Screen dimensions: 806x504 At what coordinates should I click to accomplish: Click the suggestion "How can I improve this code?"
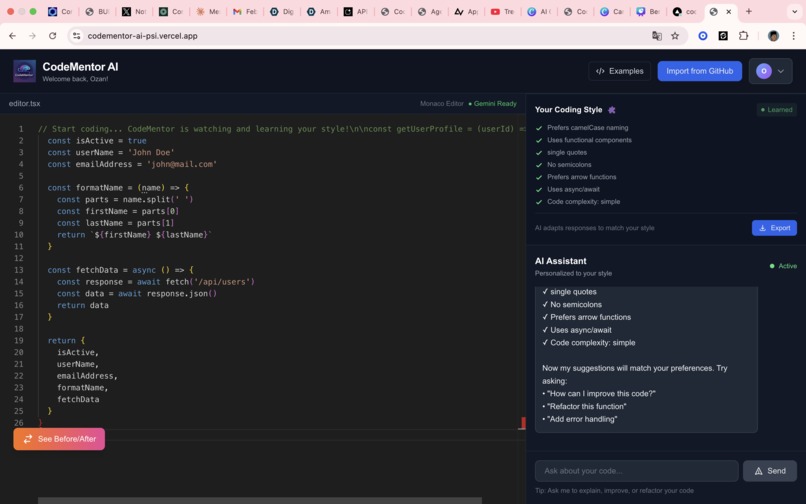coord(599,393)
